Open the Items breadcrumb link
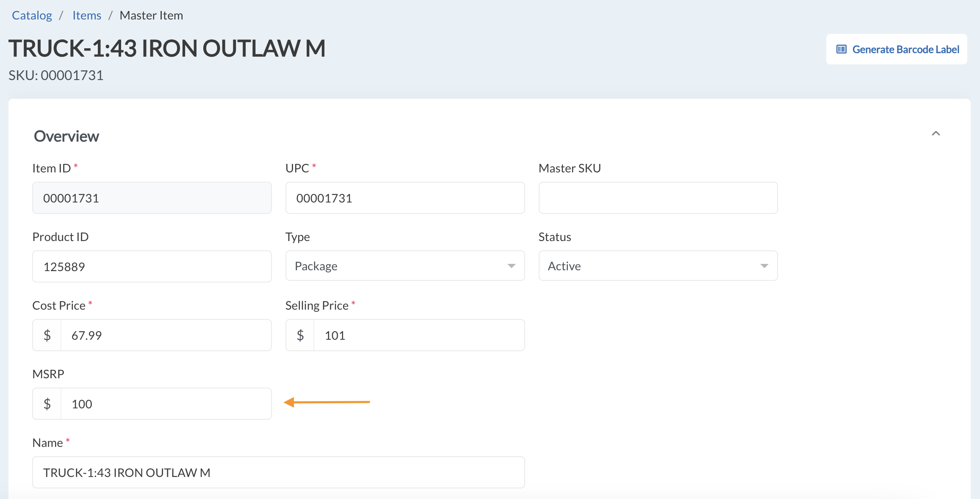 pyautogui.click(x=86, y=15)
